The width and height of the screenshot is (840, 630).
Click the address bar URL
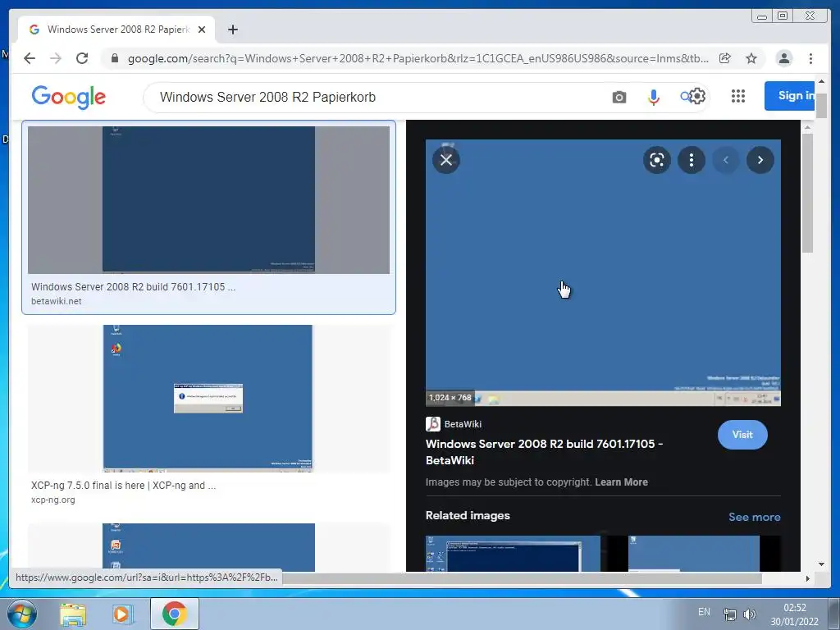coord(418,58)
